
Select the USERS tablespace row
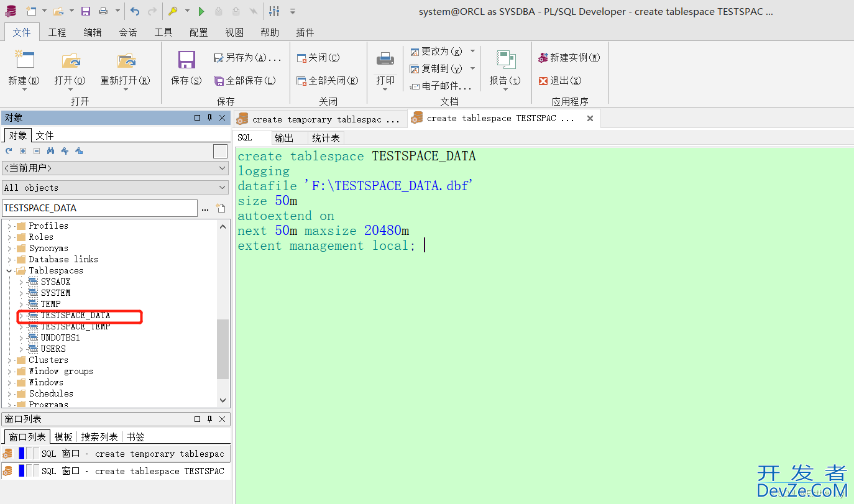[53, 349]
